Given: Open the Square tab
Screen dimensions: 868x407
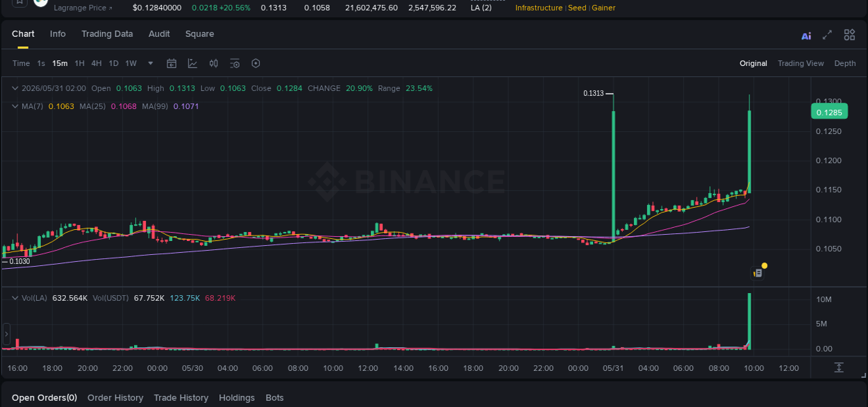Looking at the screenshot, I should tap(199, 34).
